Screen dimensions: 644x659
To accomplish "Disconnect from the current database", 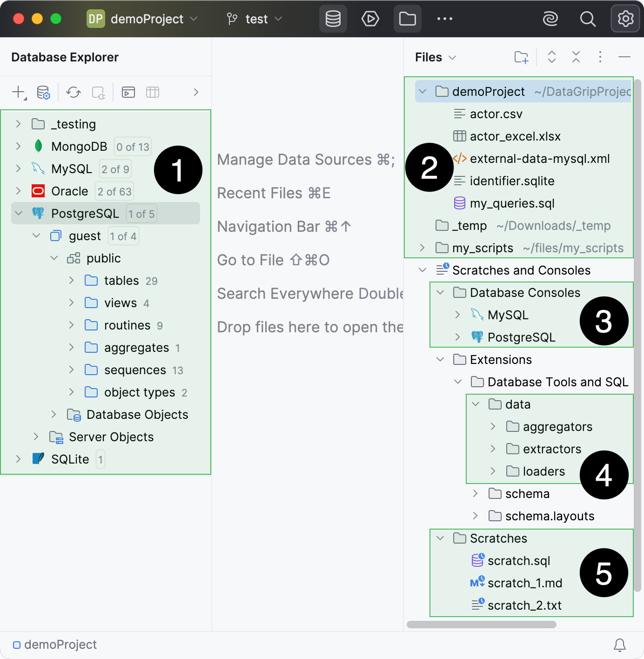I will coord(99,92).
